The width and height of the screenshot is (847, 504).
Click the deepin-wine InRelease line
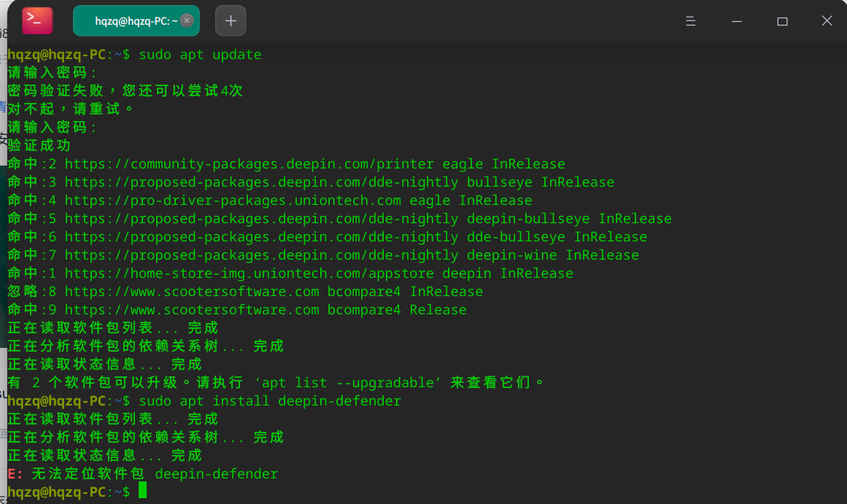pos(323,255)
